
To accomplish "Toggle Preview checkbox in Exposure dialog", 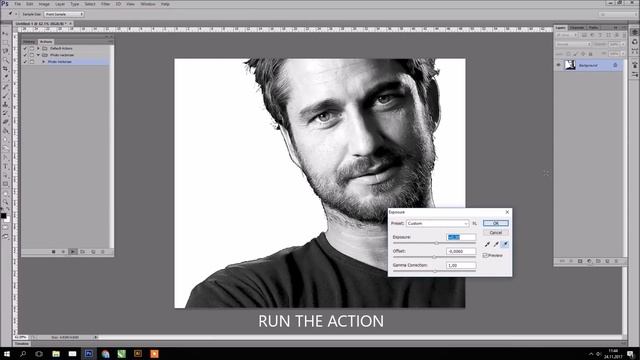I will (x=485, y=255).
